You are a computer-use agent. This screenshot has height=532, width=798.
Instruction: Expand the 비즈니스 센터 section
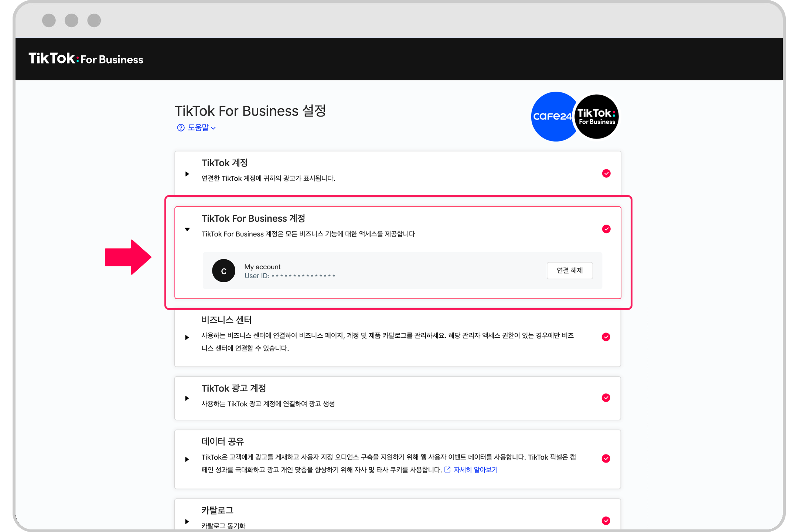point(187,337)
